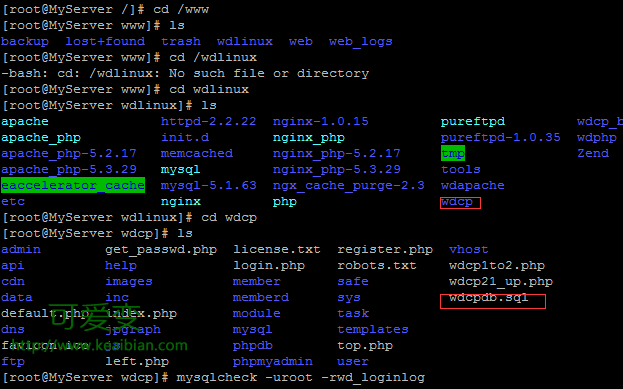Image resolution: width=623 pixels, height=389 pixels.
Task: Select the 'etc' directory listing
Action: coord(13,201)
